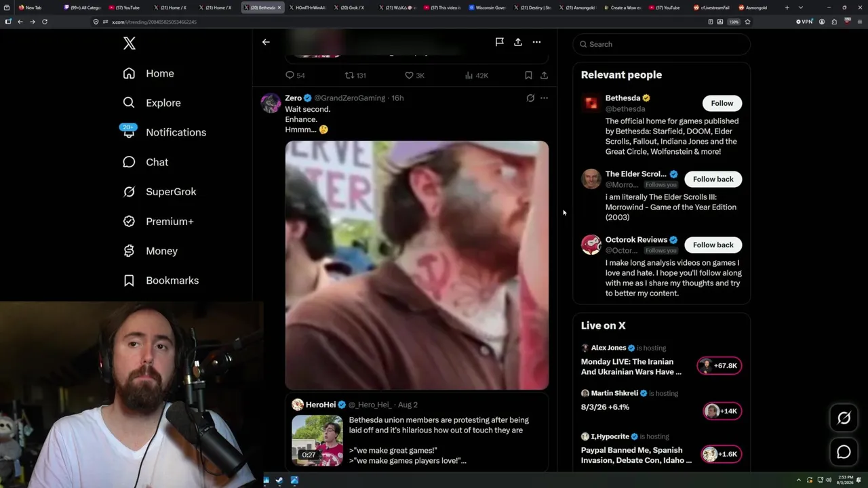Open more options on Zero's post
Screen dimensions: 868x488
tap(544, 98)
